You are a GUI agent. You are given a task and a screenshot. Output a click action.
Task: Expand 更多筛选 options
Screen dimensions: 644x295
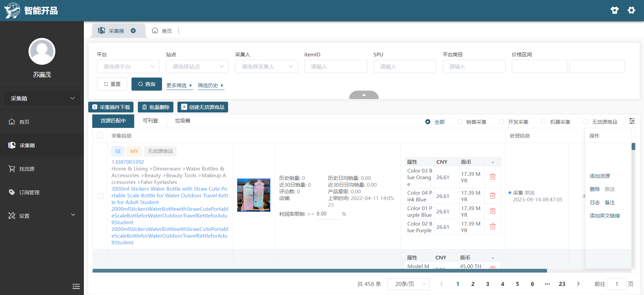(x=179, y=86)
